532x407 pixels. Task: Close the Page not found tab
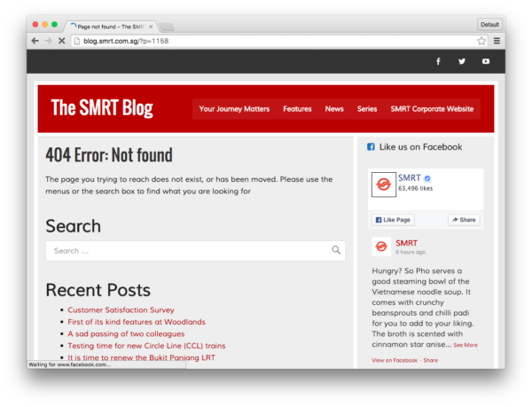[151, 27]
